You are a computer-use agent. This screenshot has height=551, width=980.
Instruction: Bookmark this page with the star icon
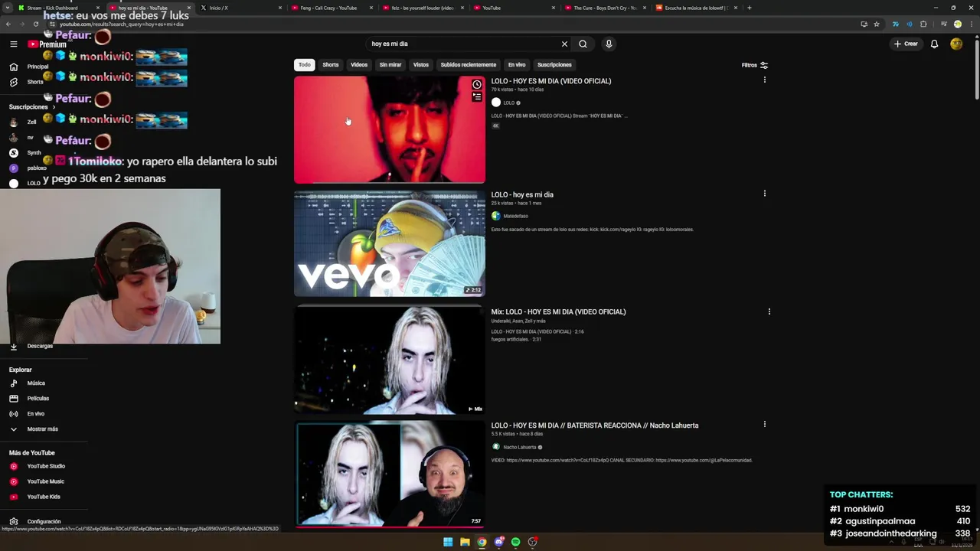point(877,24)
